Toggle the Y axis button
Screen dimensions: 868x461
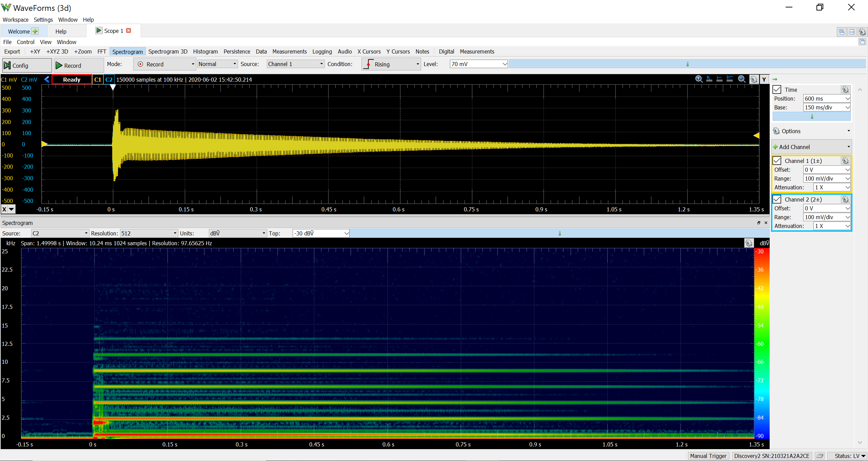click(x=764, y=79)
